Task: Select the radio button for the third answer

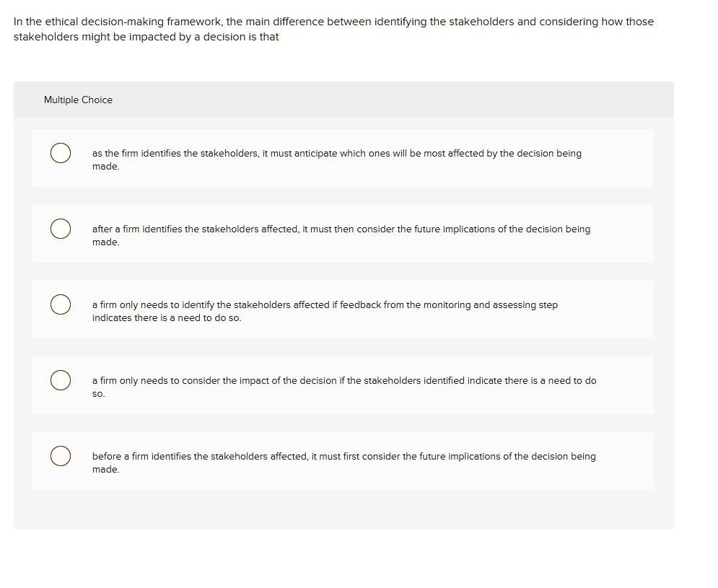Action: (61, 304)
